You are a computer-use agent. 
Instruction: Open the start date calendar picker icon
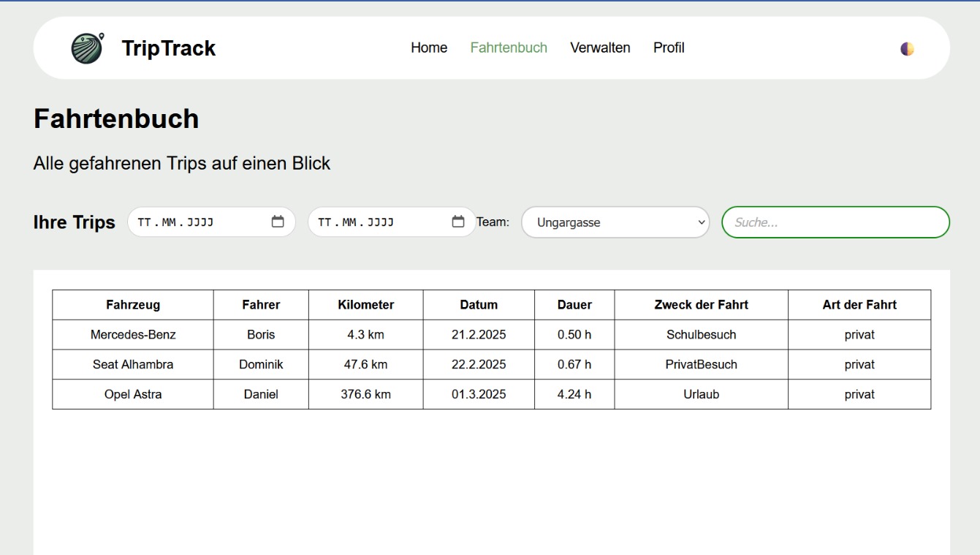point(278,222)
